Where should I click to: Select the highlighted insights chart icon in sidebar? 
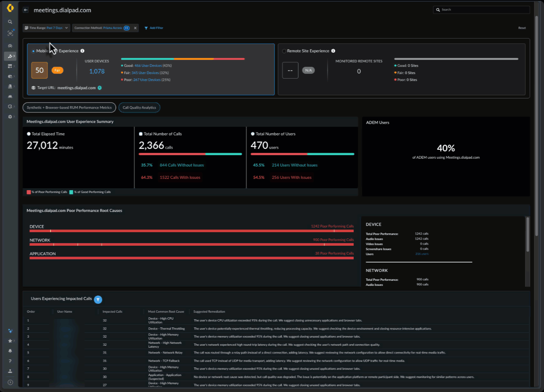tap(10, 56)
